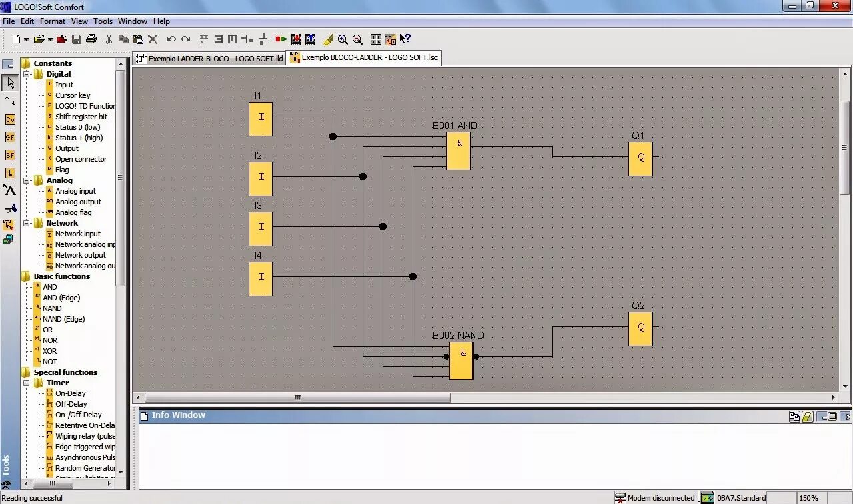Cut the selected object

(109, 39)
